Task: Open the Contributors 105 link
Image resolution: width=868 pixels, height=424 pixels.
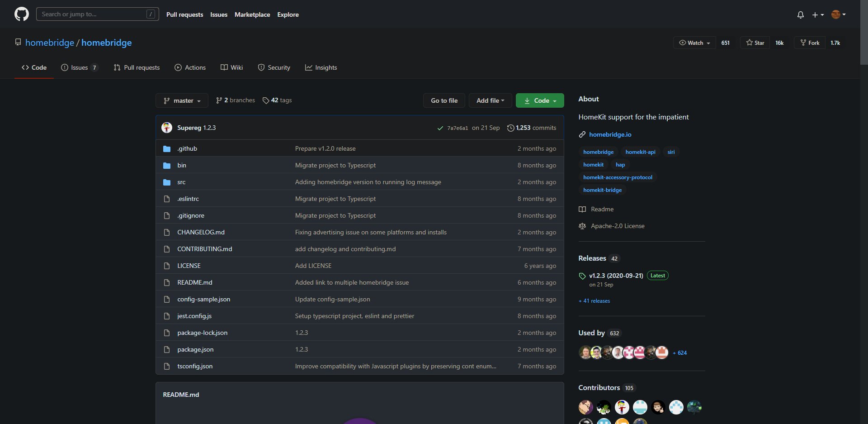Action: 607,388
